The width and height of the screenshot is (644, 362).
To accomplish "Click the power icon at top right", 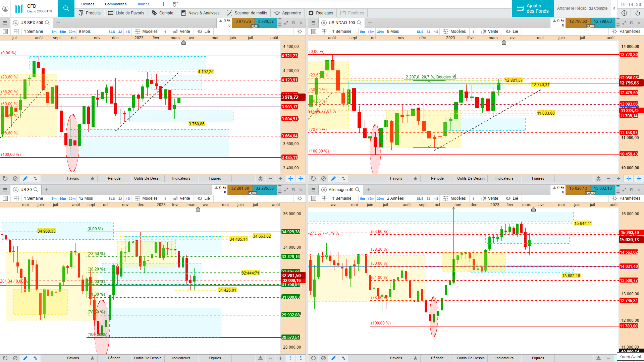I will click(637, 13).
